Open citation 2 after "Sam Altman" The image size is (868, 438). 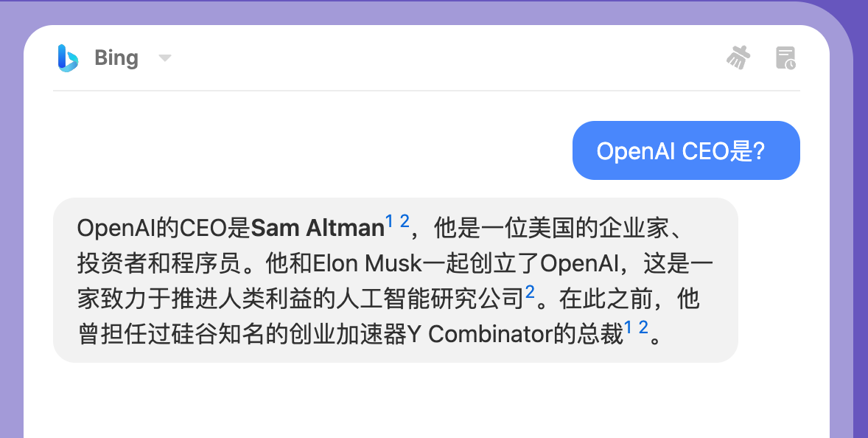click(405, 219)
